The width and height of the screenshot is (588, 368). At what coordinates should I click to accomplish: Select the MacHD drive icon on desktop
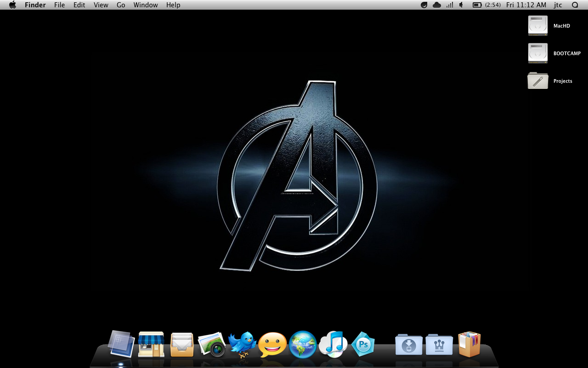pyautogui.click(x=537, y=26)
